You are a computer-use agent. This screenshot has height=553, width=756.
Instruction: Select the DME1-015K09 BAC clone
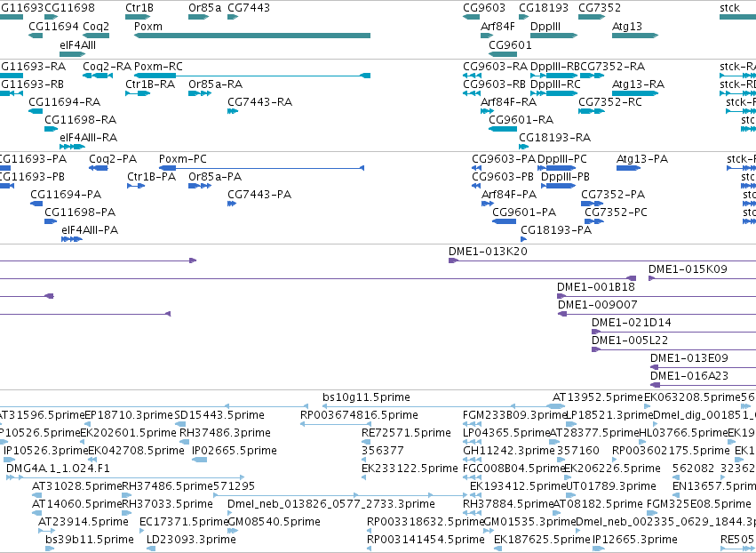(x=703, y=278)
